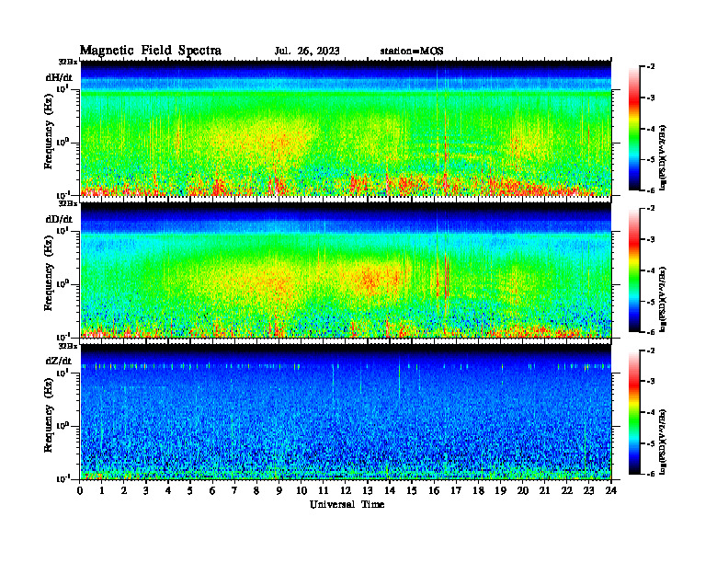Click inside the dH/dt spectrogram plot
728x563 pixels.
coord(346,128)
